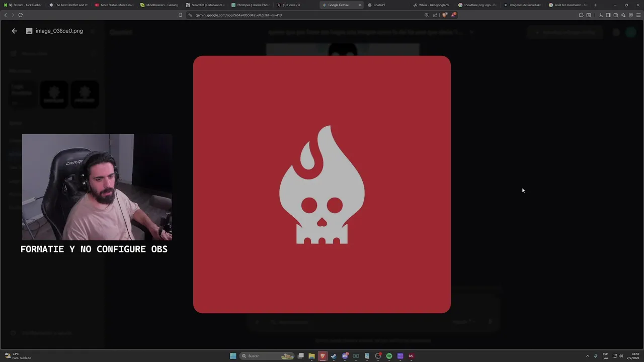The image size is (644, 362).
Task: Open the Brave Wallet icon
Action: (616, 15)
